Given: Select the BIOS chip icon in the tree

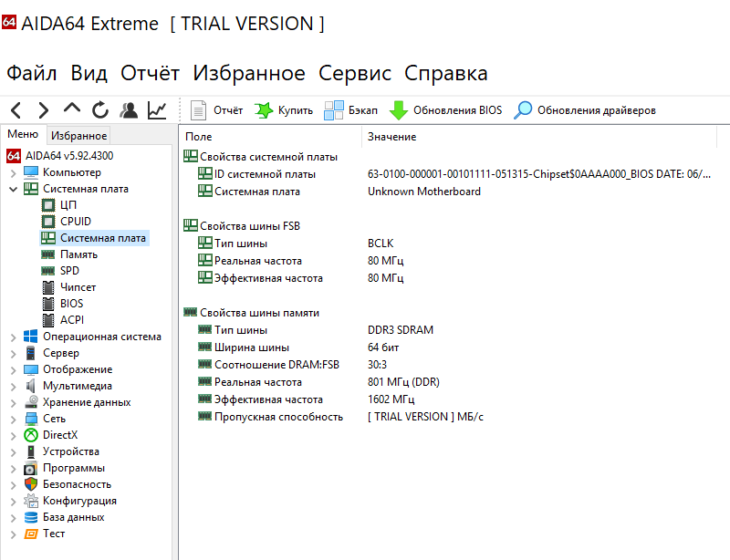Looking at the screenshot, I should click(x=48, y=304).
